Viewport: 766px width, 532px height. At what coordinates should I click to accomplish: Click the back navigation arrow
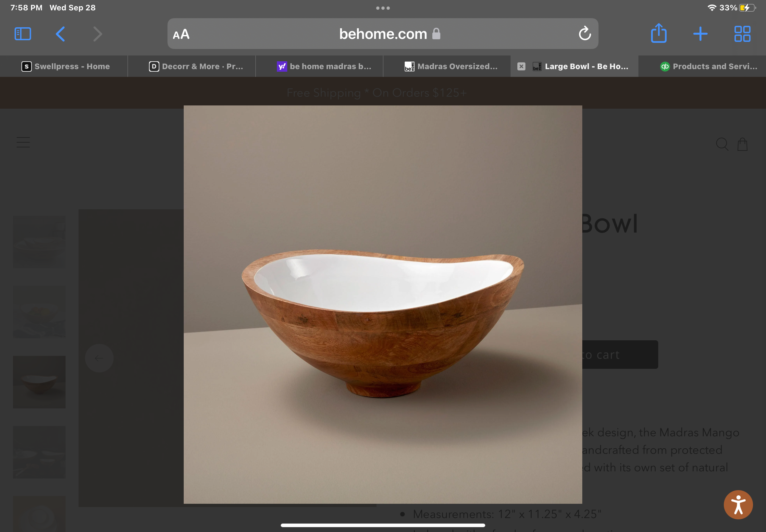(60, 33)
